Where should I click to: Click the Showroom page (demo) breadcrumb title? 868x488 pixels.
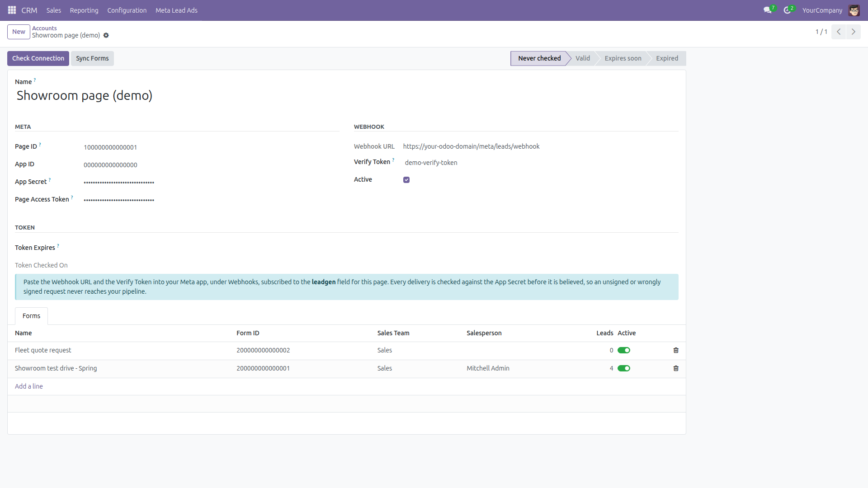(x=66, y=35)
